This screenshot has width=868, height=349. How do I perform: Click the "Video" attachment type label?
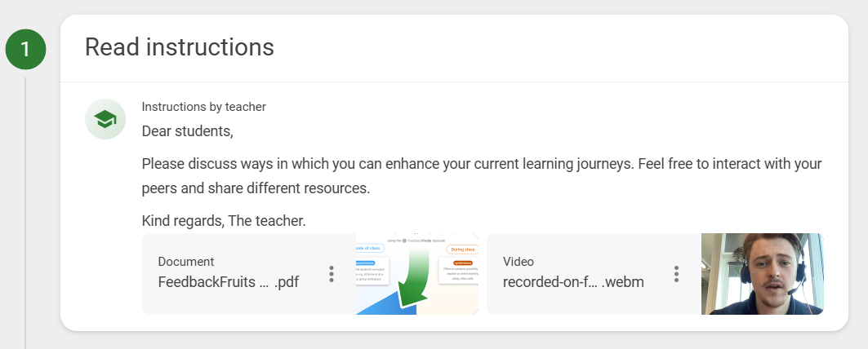point(519,262)
